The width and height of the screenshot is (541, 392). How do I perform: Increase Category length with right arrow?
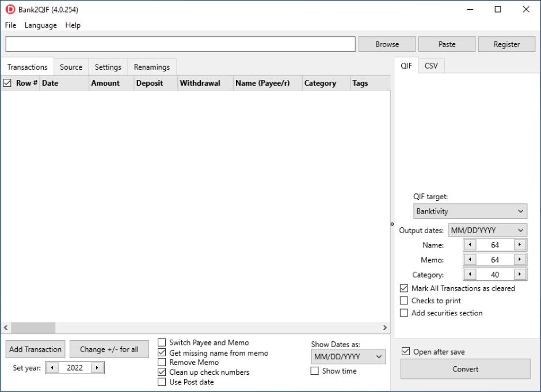point(520,275)
